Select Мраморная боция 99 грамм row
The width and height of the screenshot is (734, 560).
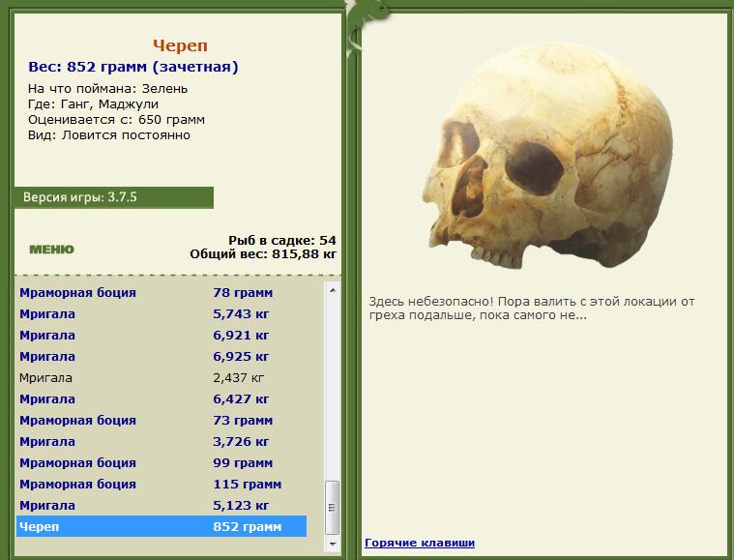(161, 462)
